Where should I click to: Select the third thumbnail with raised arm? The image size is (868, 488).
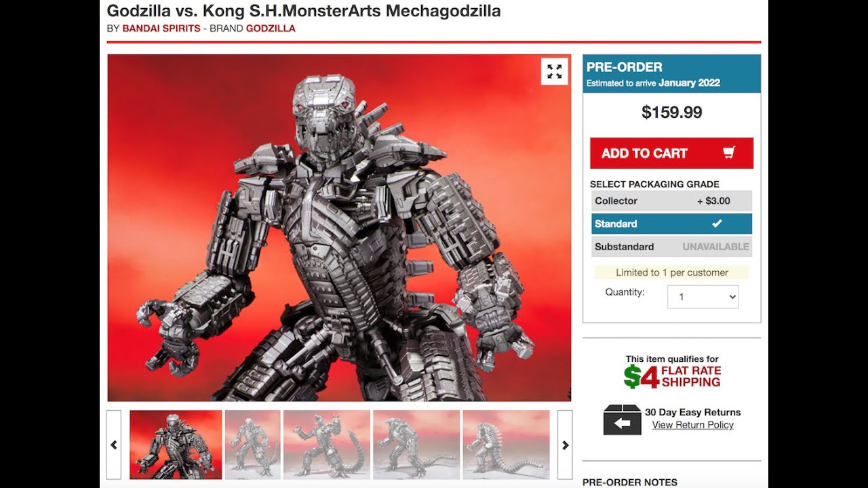(327, 445)
